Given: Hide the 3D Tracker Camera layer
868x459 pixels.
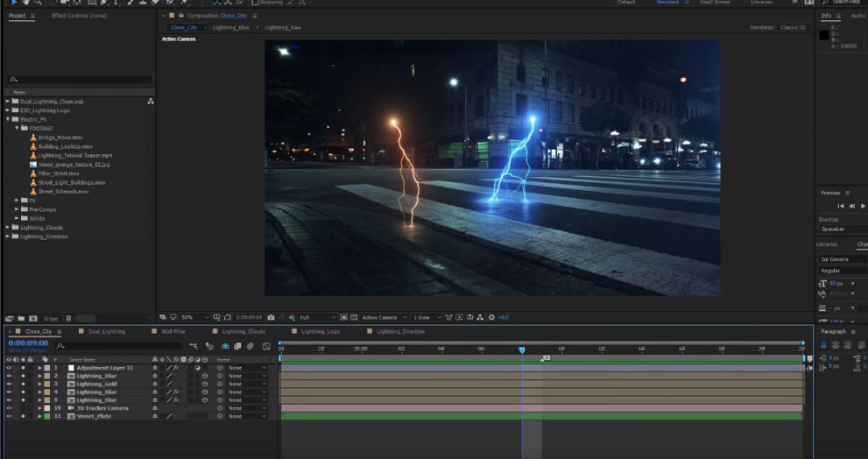Looking at the screenshot, I should coord(9,408).
